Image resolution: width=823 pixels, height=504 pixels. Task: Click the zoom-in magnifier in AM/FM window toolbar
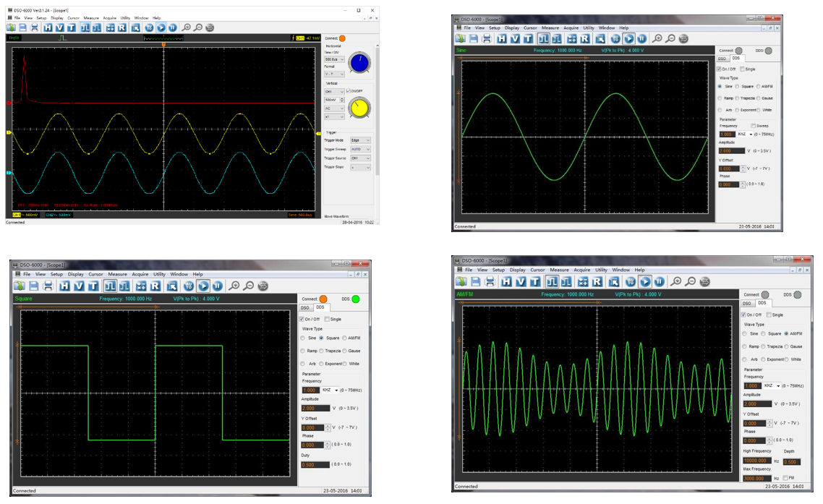(675, 281)
